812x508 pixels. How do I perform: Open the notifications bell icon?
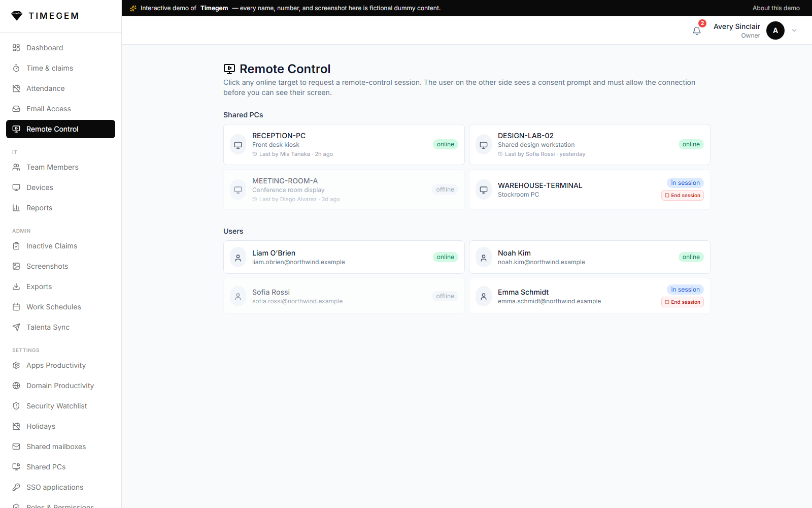coord(697,31)
